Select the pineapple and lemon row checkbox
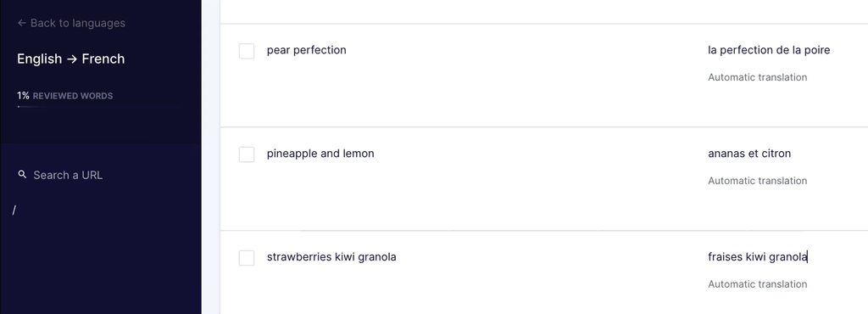 [x=247, y=154]
